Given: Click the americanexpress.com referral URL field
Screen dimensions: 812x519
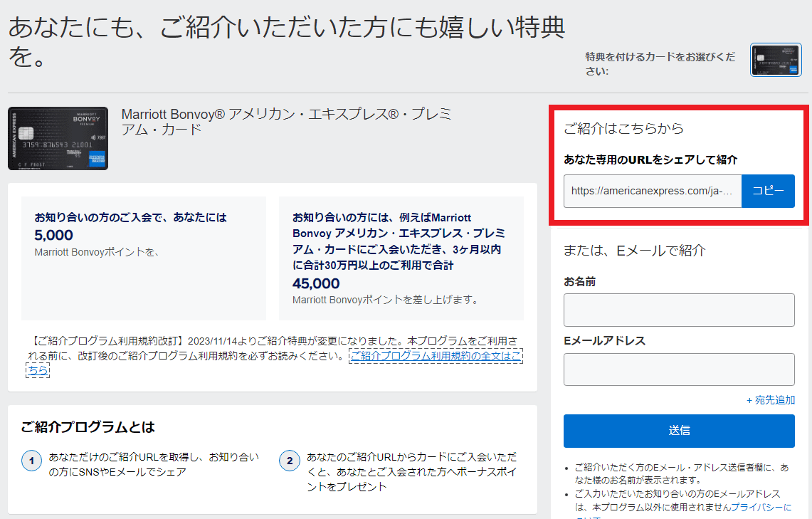Looking at the screenshot, I should pos(653,191).
